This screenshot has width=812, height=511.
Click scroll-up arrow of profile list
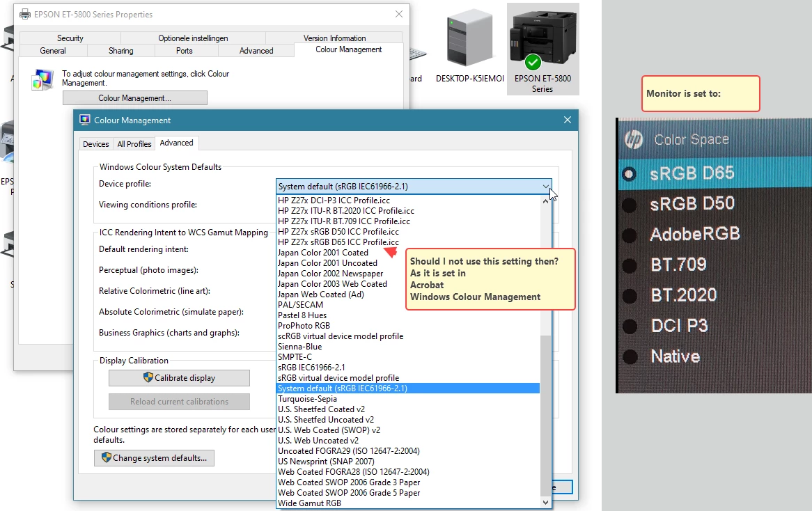point(545,201)
